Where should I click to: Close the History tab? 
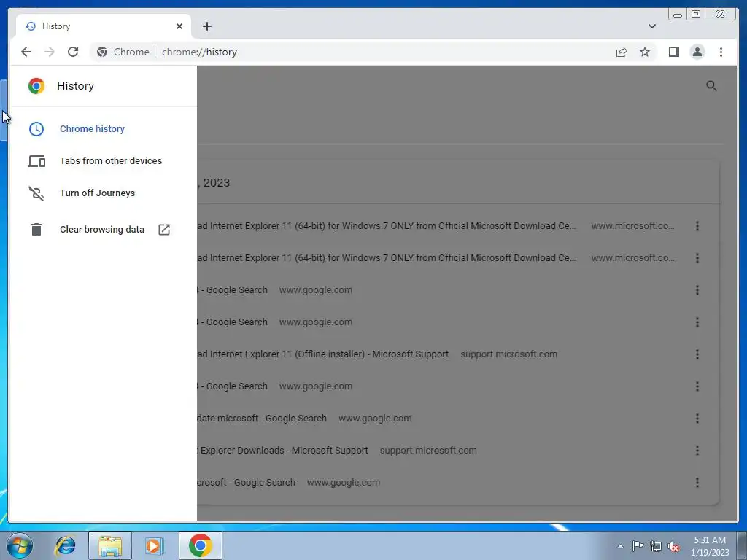click(179, 26)
